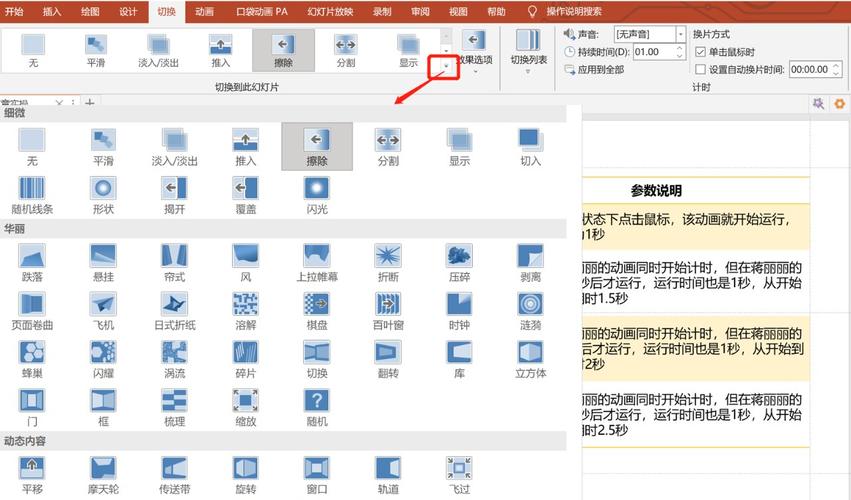Expand the transition gallery more button

click(x=446, y=66)
